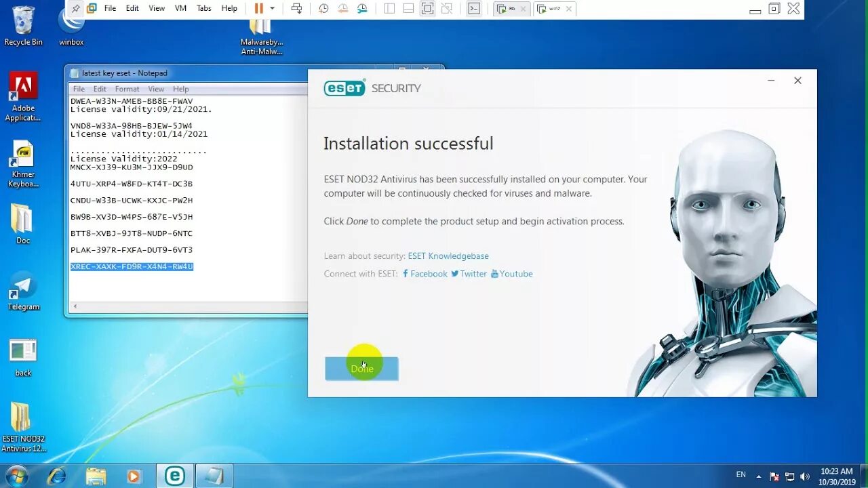The image size is (868, 488).
Task: Select the Adobe Application desktop shortcut
Action: (x=23, y=97)
